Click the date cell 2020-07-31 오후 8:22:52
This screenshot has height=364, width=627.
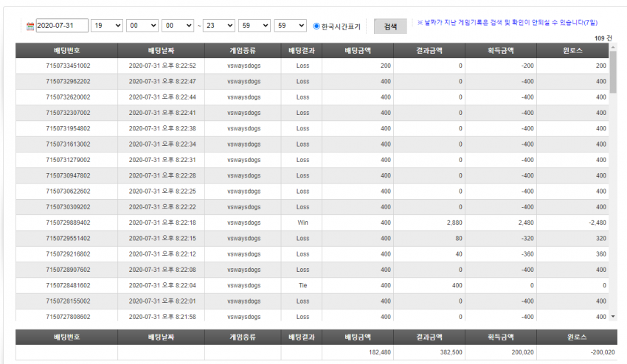(162, 66)
